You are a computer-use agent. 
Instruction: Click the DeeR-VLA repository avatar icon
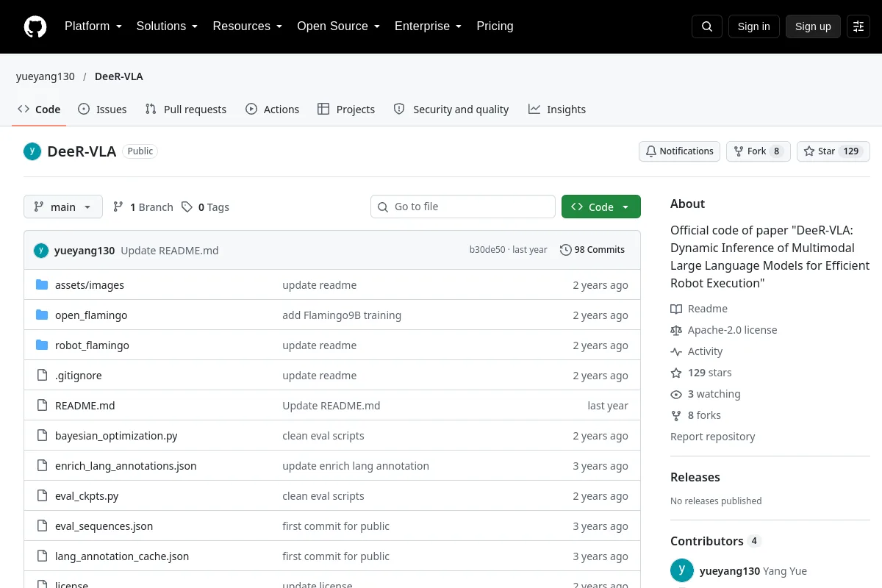(32, 151)
